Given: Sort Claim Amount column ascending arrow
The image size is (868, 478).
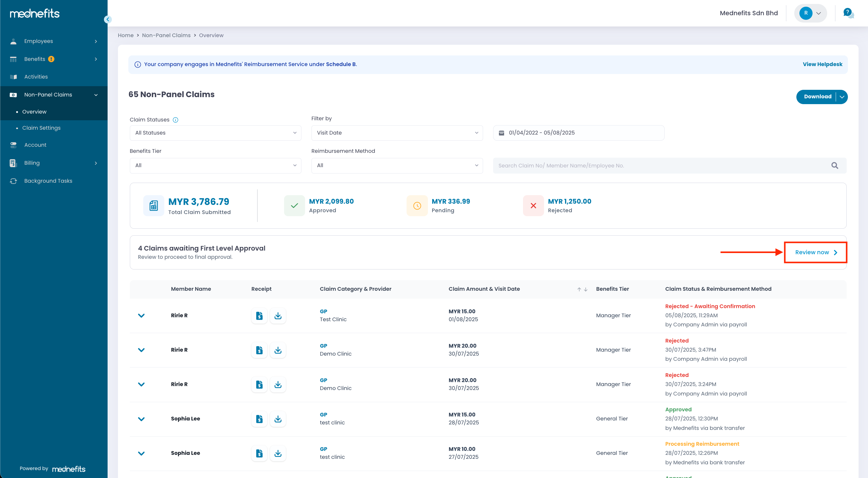Looking at the screenshot, I should (x=579, y=289).
